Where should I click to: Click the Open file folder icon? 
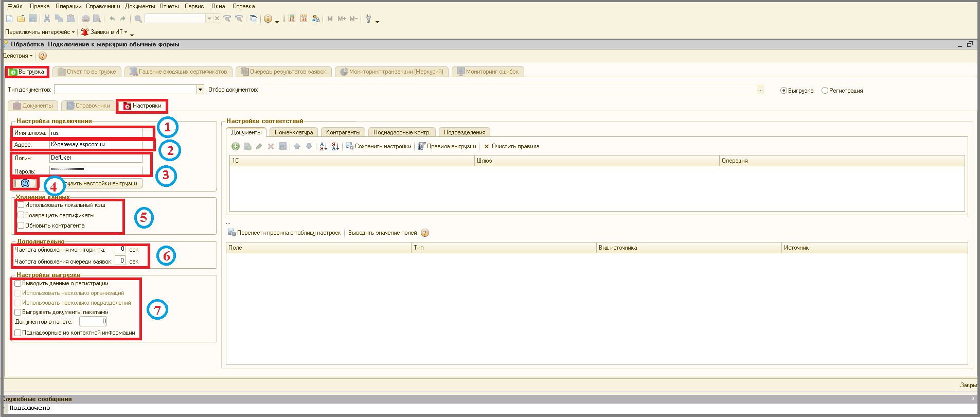[x=21, y=19]
